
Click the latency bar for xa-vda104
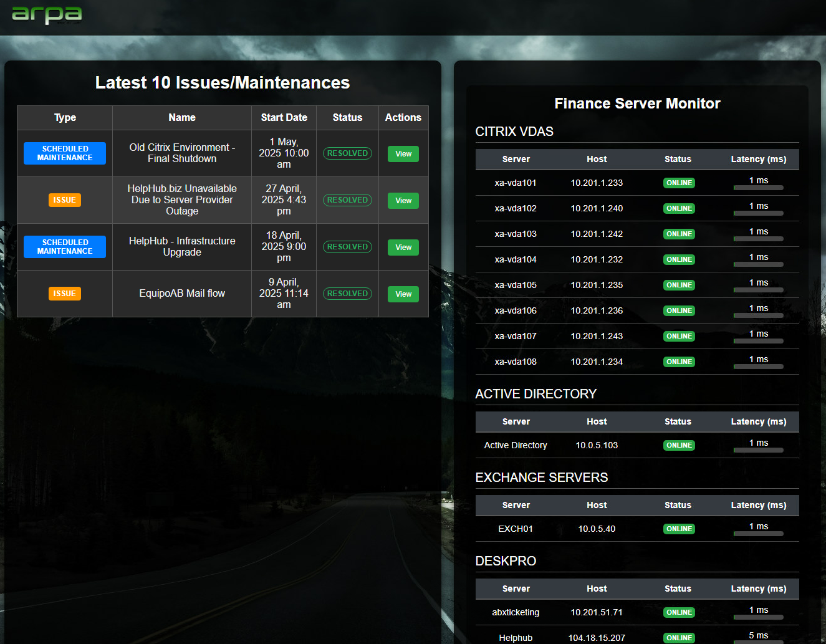(758, 264)
